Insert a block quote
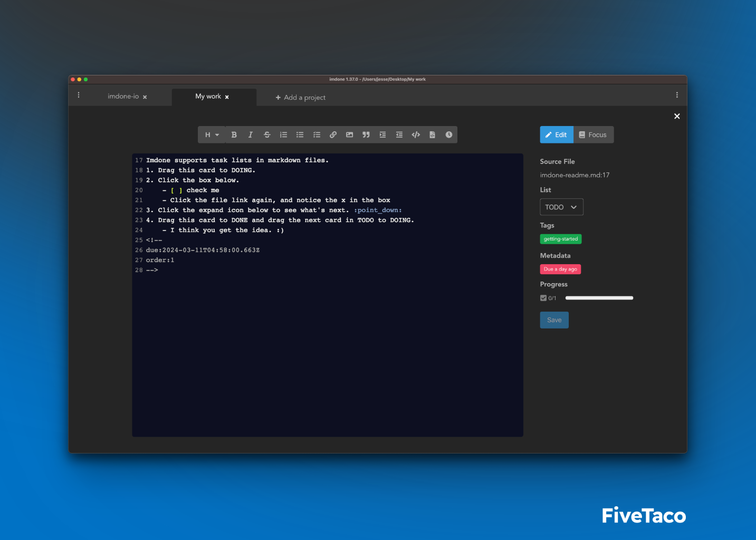 tap(366, 135)
